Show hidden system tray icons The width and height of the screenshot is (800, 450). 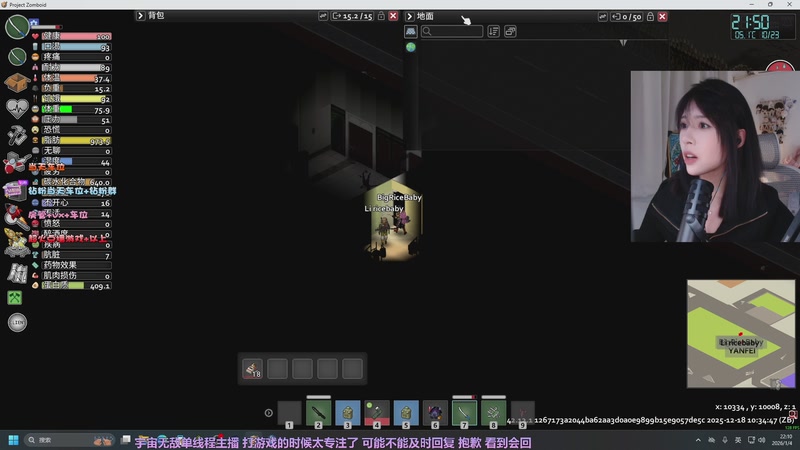(698, 440)
